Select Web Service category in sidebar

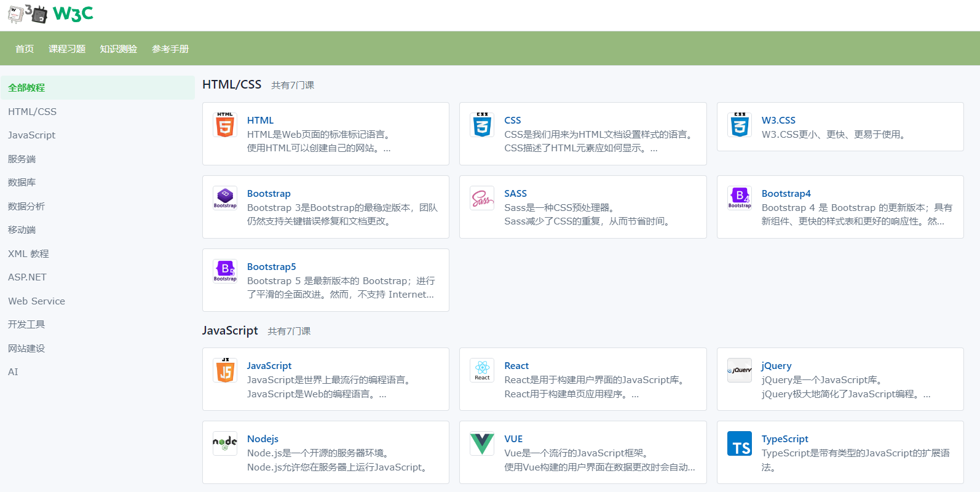(98, 301)
